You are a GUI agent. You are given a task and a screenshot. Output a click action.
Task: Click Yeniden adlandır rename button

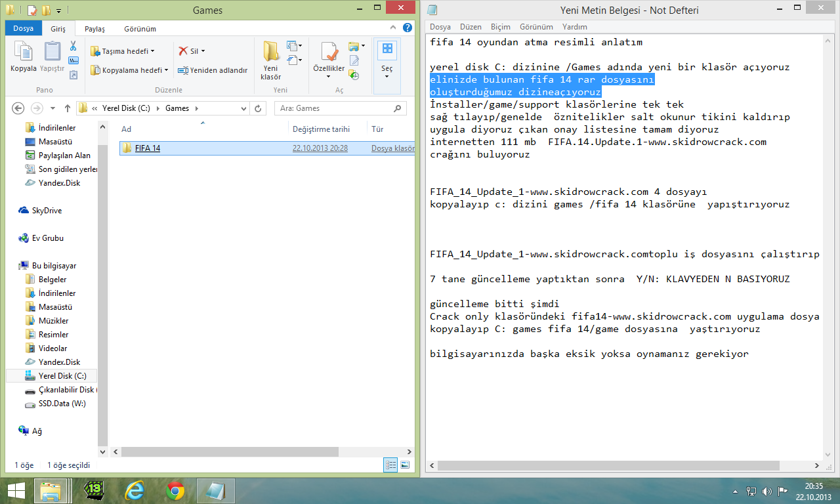pyautogui.click(x=213, y=70)
